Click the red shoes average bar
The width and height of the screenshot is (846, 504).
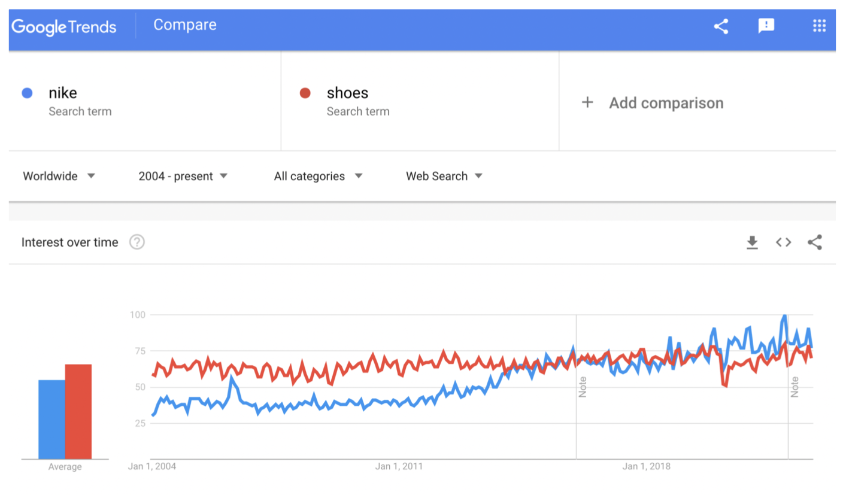(x=78, y=411)
